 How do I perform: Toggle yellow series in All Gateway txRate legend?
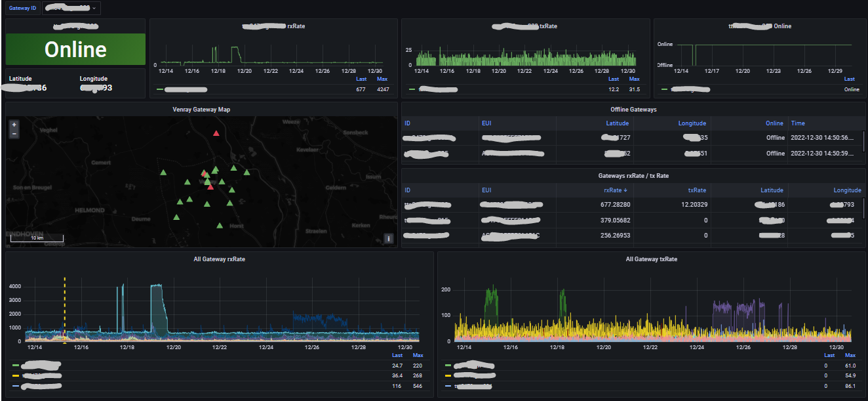(x=473, y=376)
